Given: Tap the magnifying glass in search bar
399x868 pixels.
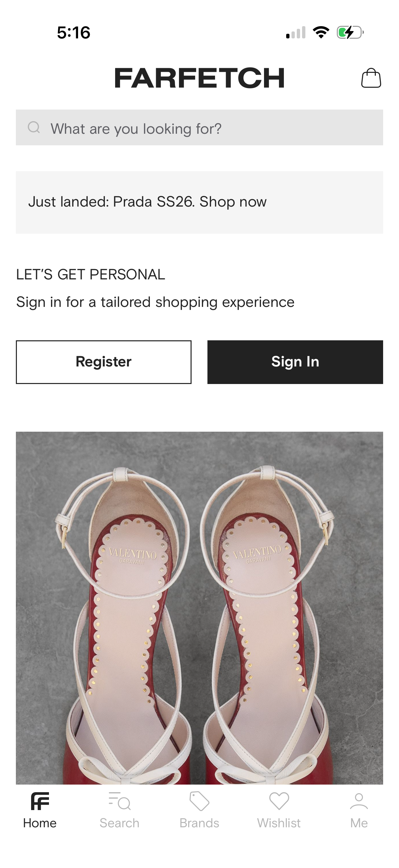Looking at the screenshot, I should tap(34, 128).
